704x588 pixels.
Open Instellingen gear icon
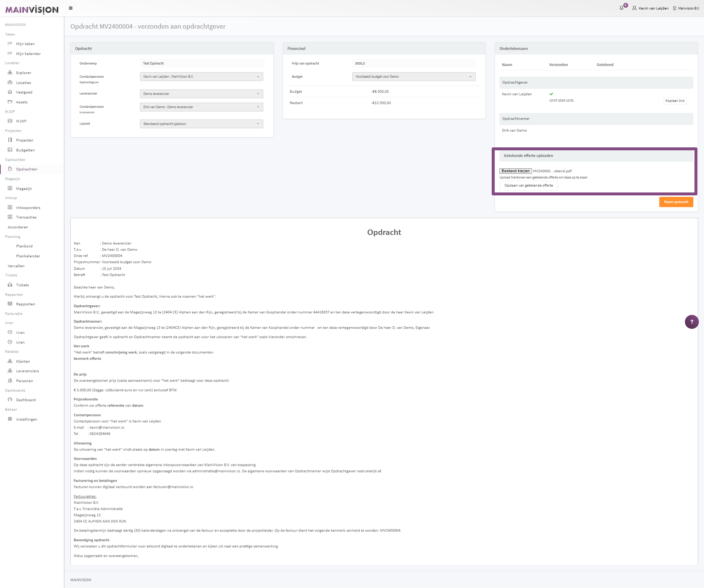pyautogui.click(x=10, y=419)
